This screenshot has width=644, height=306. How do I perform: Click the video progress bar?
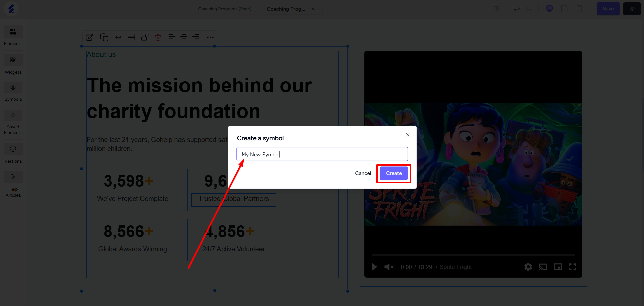pos(473,255)
